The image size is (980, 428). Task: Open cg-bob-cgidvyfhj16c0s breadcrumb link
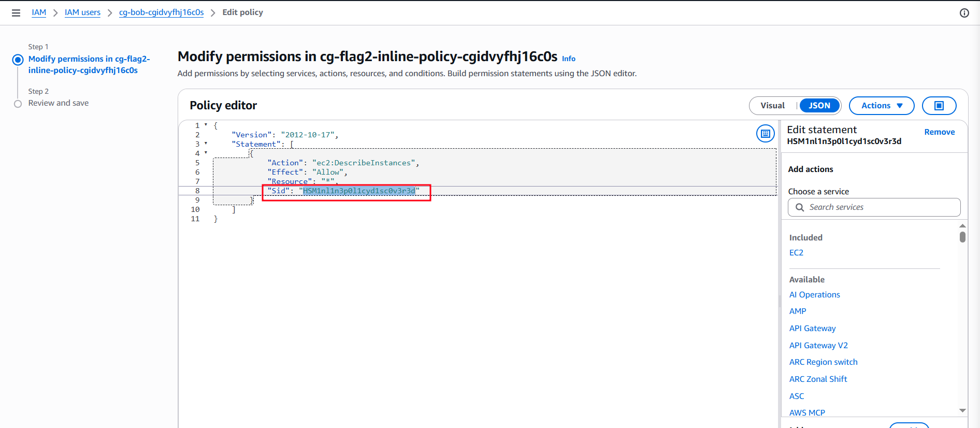[x=161, y=12]
